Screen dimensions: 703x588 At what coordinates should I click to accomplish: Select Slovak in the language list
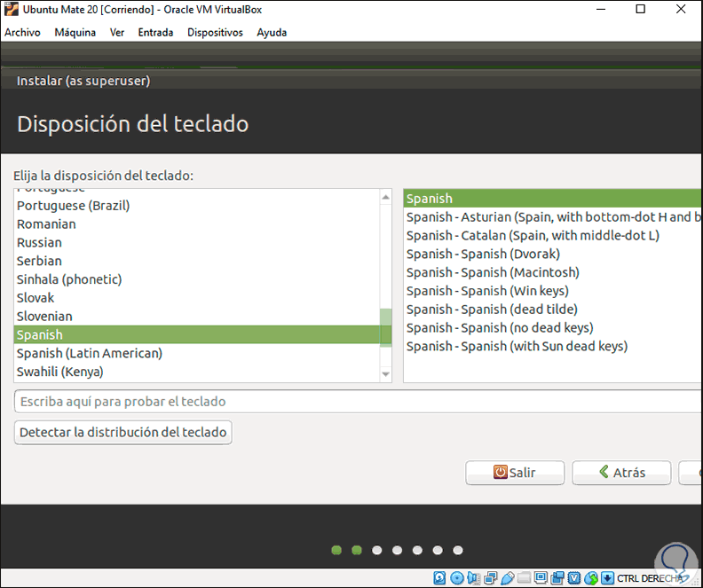[197, 298]
